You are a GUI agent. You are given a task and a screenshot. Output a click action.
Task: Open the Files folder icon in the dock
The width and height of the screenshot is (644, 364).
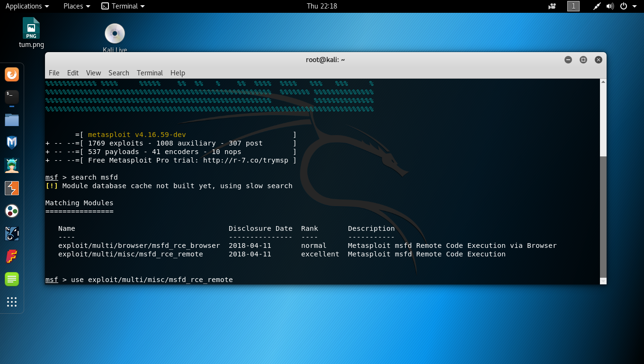pyautogui.click(x=12, y=120)
